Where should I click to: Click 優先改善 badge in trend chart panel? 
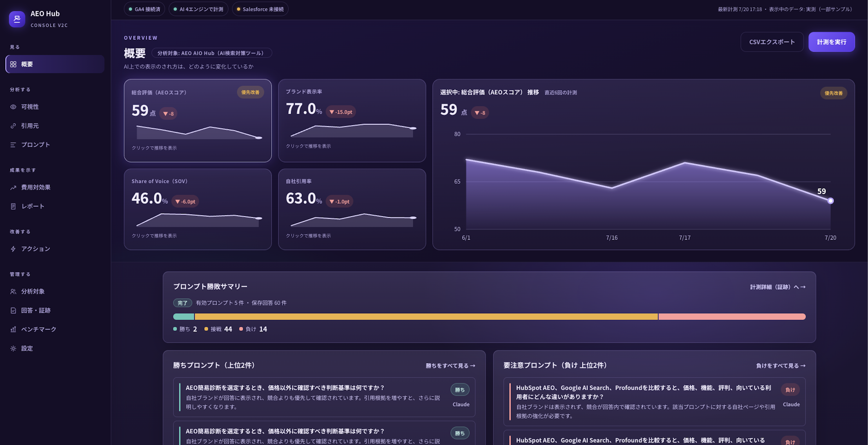(833, 93)
